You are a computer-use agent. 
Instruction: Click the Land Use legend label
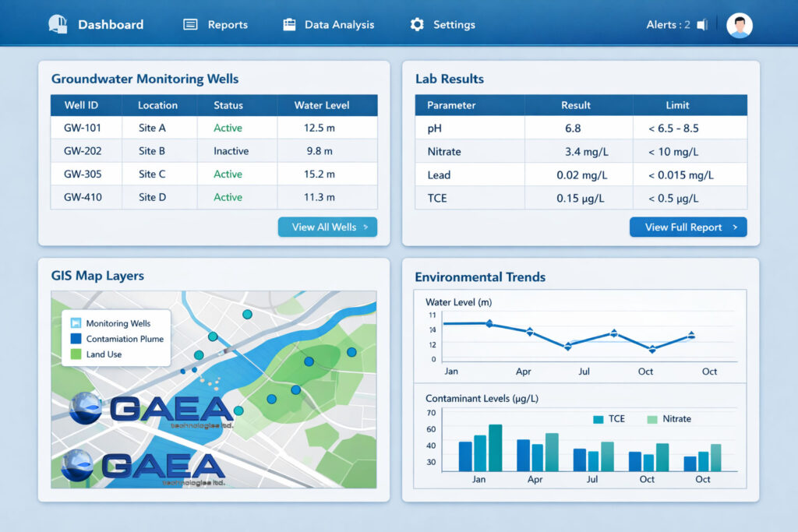click(104, 354)
